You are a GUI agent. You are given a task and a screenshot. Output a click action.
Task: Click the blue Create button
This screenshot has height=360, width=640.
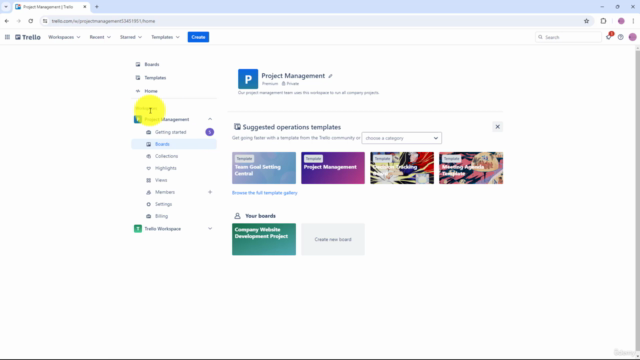(198, 37)
